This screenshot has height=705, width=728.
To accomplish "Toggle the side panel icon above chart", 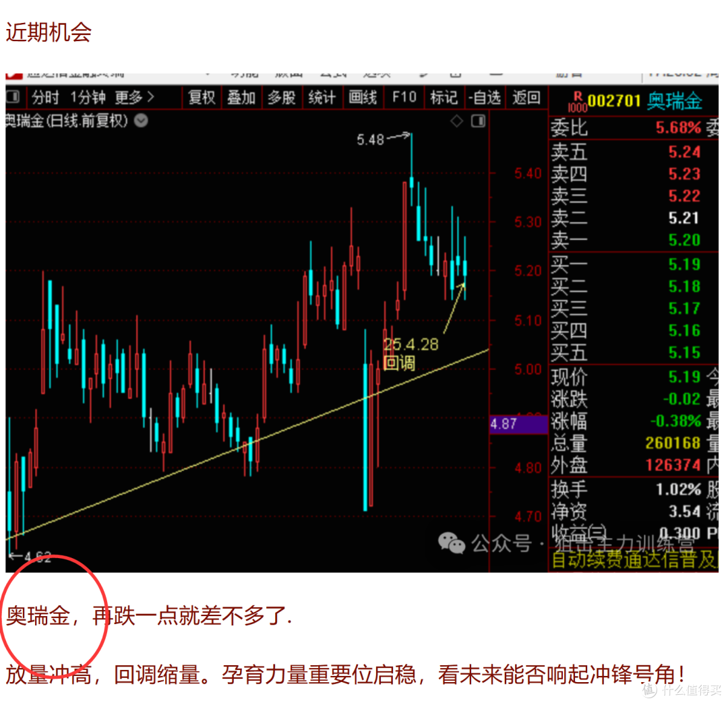I will 478,121.
